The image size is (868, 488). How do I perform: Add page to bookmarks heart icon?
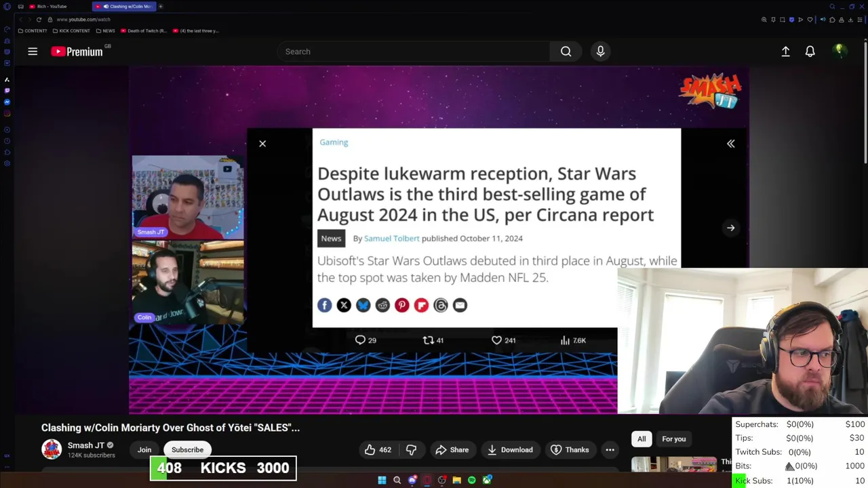coord(810,20)
